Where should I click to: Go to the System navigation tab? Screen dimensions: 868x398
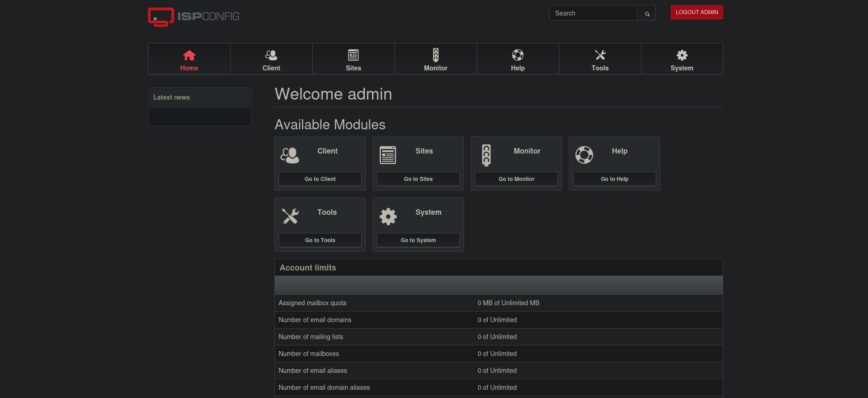coord(682,59)
